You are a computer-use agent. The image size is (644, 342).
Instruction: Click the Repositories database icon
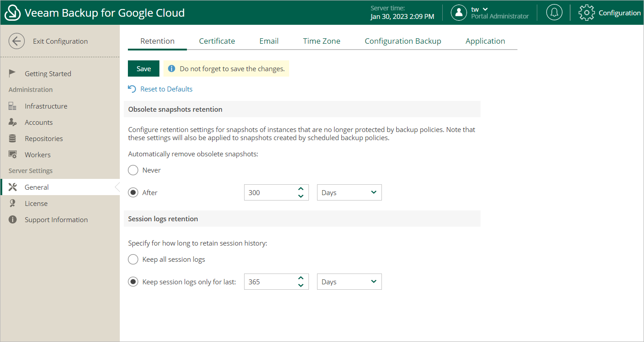click(x=13, y=139)
